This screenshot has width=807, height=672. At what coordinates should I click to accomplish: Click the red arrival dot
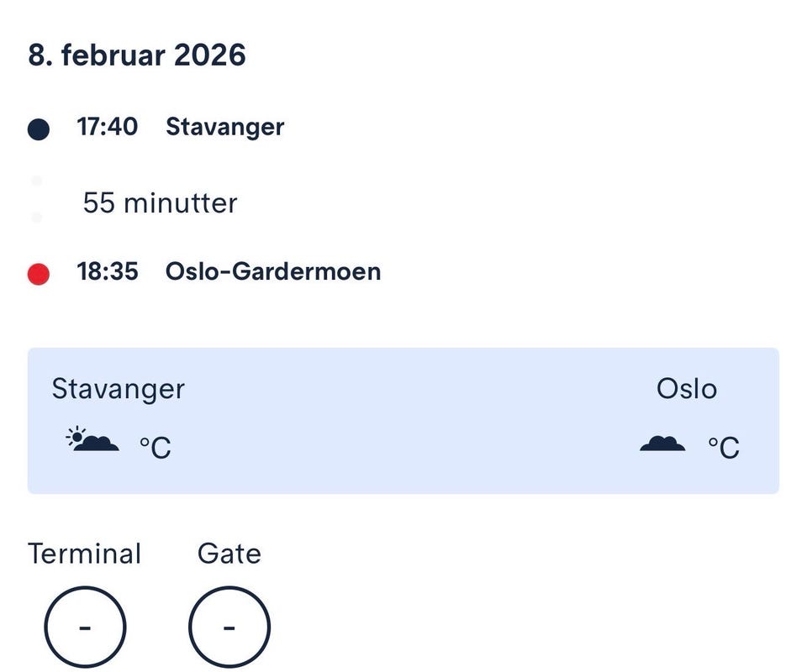[39, 274]
